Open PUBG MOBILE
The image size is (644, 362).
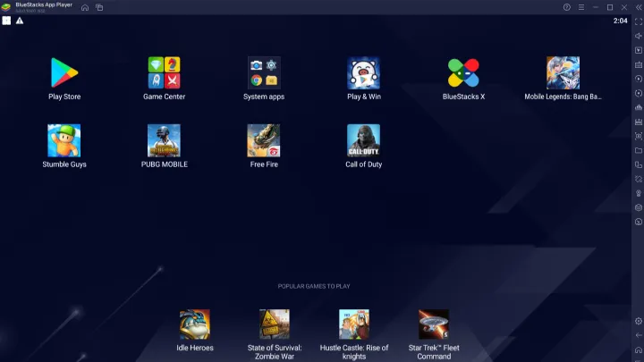164,141
